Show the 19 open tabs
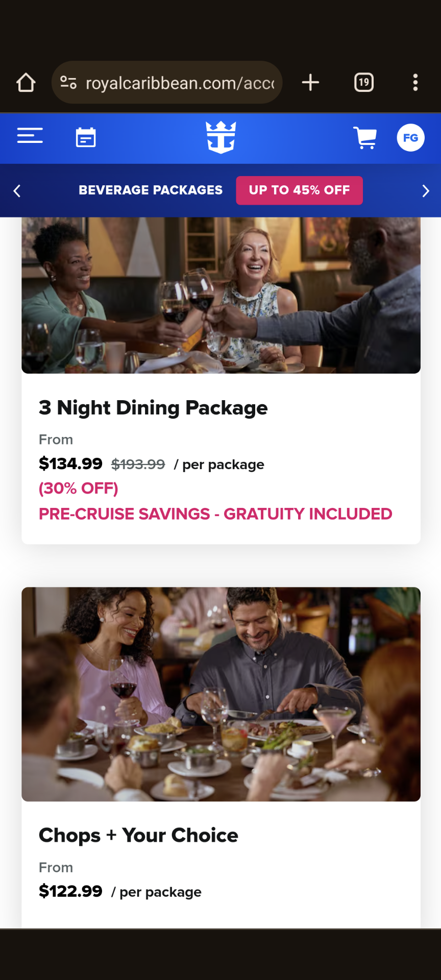Image resolution: width=441 pixels, height=980 pixels. (364, 82)
